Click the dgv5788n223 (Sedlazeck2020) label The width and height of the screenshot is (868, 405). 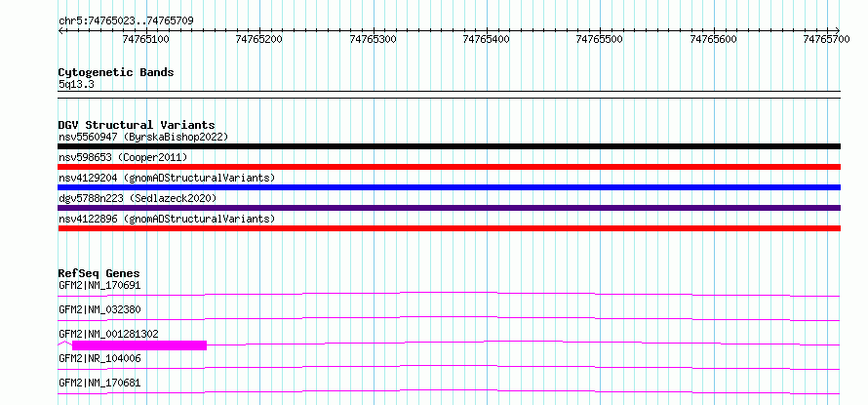(138, 198)
